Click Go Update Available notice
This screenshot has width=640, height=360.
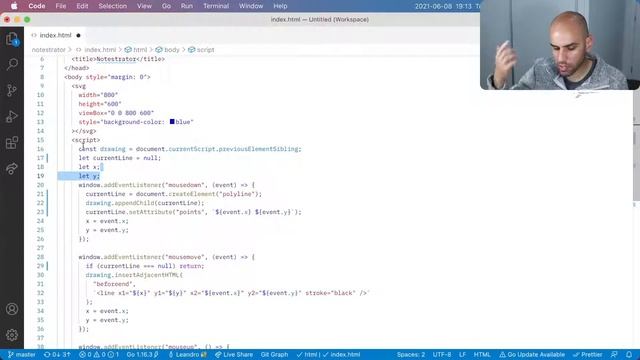[x=532, y=355]
